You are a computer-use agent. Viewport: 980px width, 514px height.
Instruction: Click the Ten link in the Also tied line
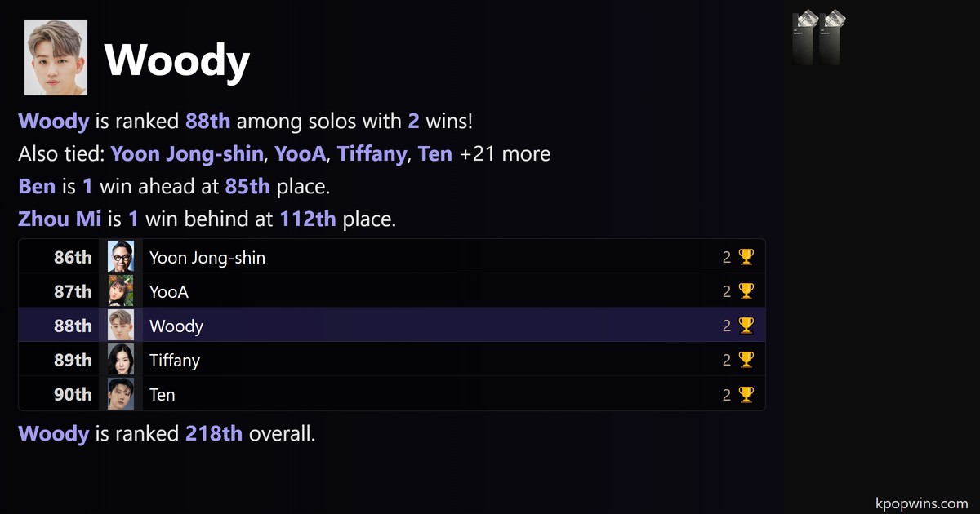click(435, 154)
